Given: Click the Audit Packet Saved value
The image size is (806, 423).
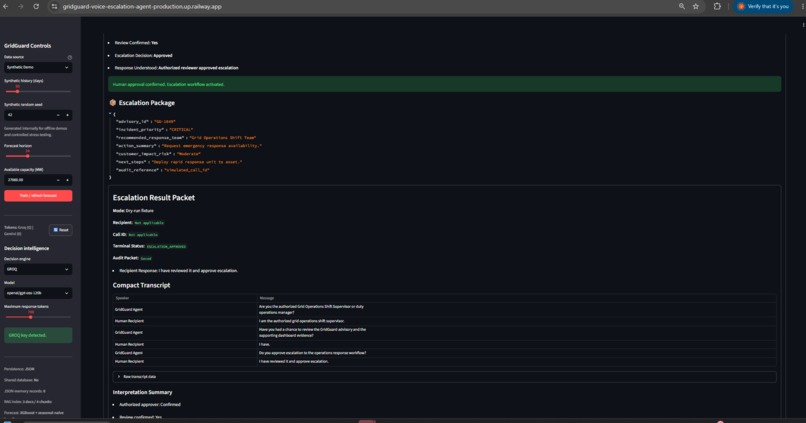Looking at the screenshot, I should click(x=146, y=259).
